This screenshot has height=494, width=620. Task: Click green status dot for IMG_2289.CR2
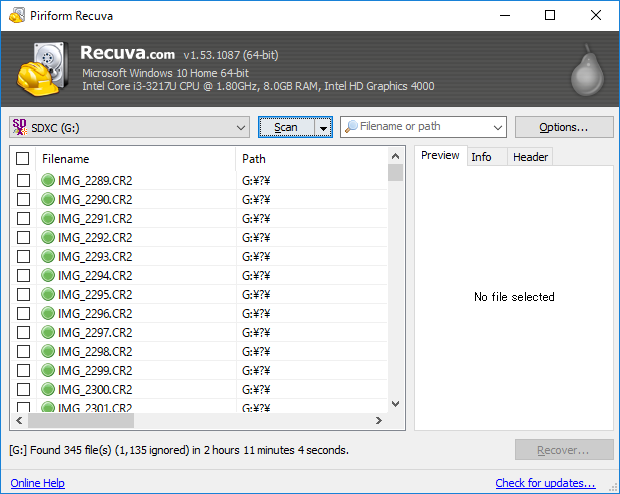[48, 180]
